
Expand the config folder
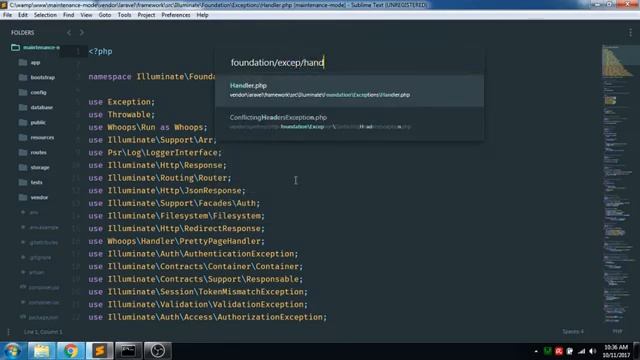pos(33,92)
